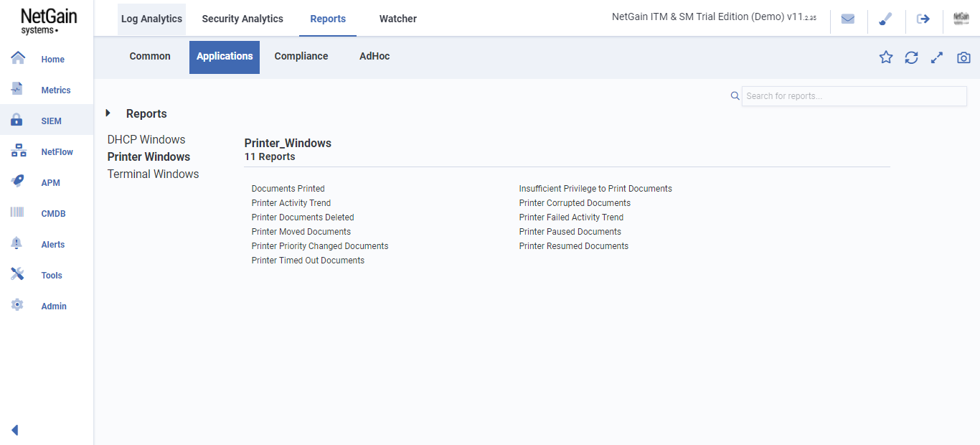Select Terminal Windows in the report list
The width and height of the screenshot is (980, 445).
click(153, 174)
